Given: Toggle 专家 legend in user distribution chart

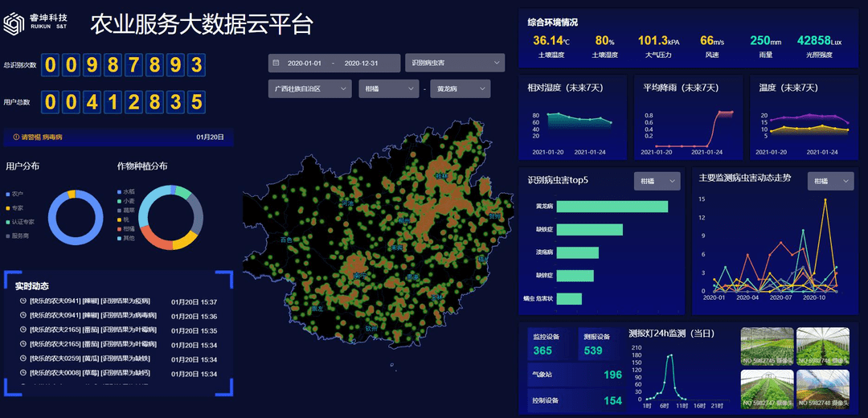Looking at the screenshot, I should click(15, 208).
